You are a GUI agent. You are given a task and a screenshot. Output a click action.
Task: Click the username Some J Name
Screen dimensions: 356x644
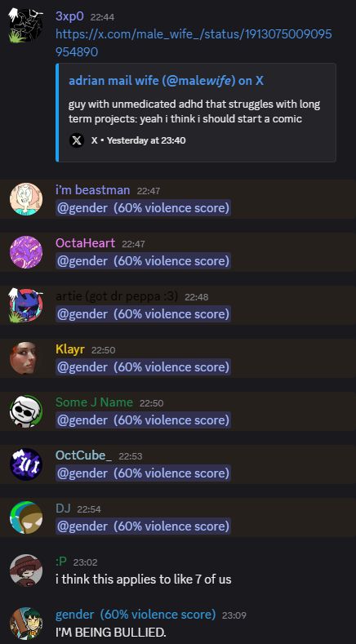94,402
